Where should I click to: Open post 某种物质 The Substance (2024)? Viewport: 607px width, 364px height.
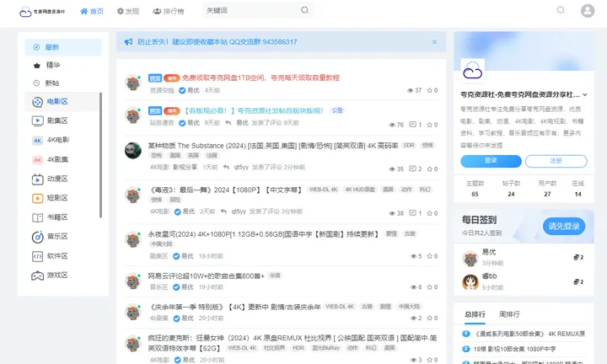[x=273, y=146]
